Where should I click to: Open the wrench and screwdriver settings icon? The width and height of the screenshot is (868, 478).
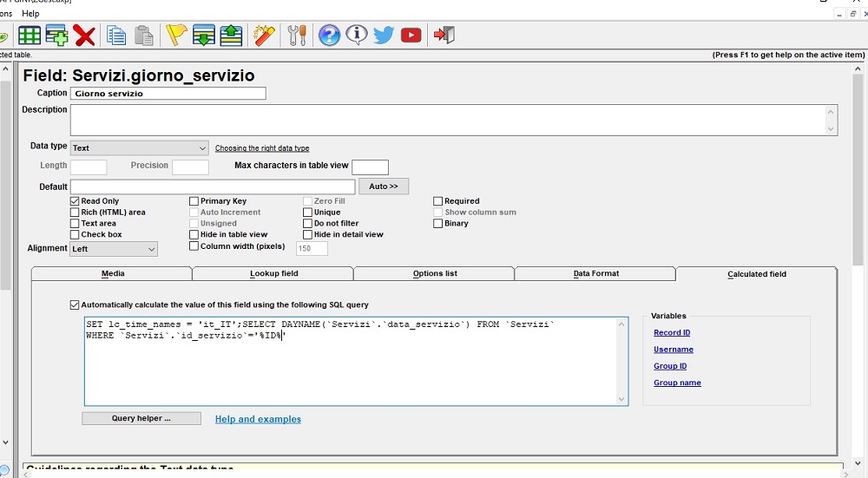[297, 36]
